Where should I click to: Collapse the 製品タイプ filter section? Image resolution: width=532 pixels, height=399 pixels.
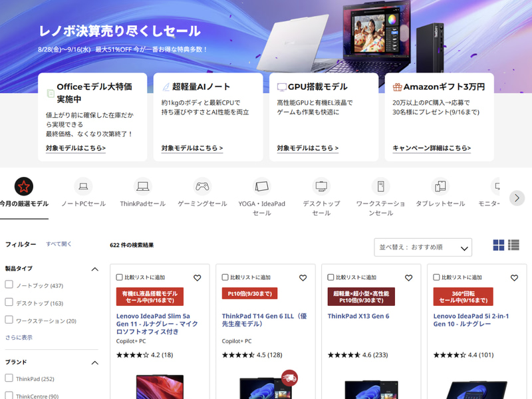tap(95, 269)
